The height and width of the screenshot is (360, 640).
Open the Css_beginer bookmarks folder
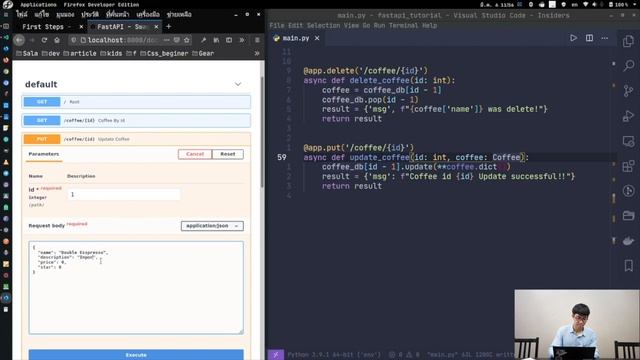tap(164, 53)
